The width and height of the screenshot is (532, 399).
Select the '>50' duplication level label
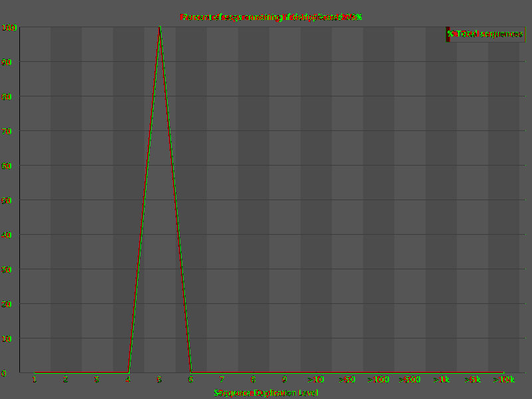pos(347,379)
